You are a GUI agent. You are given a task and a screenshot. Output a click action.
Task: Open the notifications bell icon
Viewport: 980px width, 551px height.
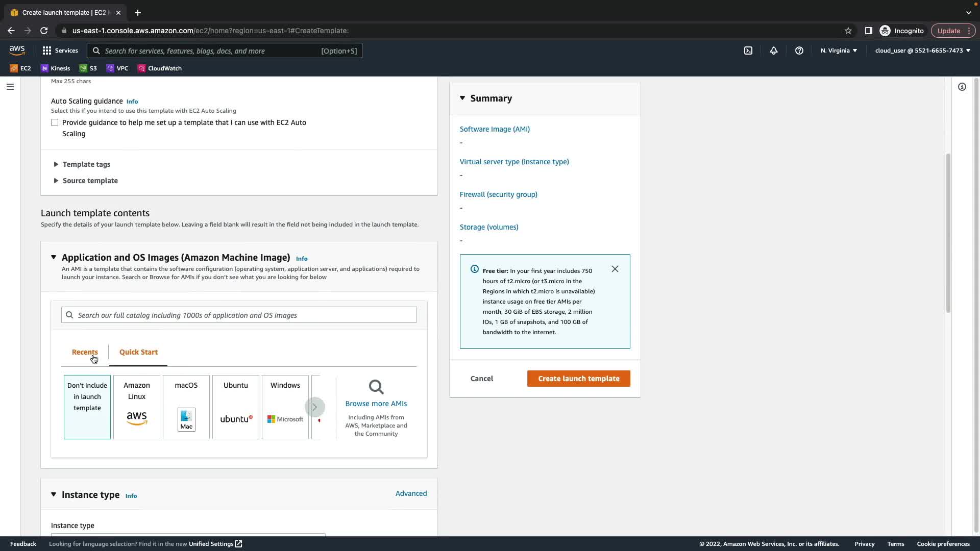tap(774, 51)
